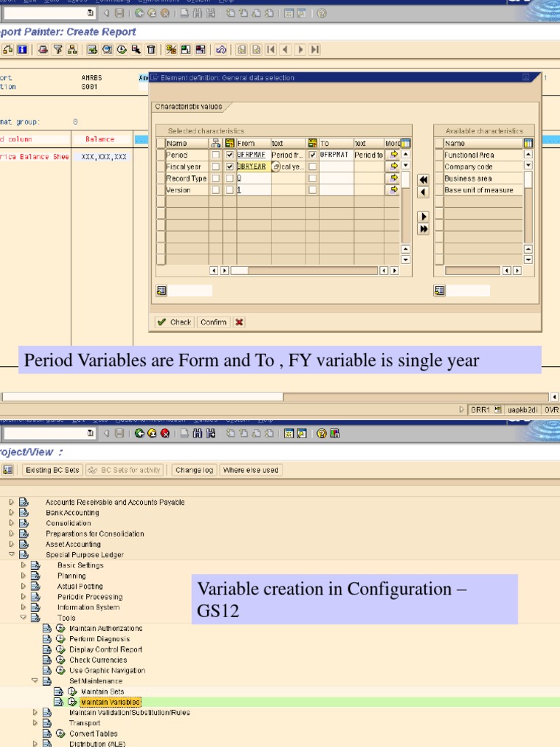The width and height of the screenshot is (560, 747).
Task: Click position icon below Selected characteristics table
Action: pos(161,290)
